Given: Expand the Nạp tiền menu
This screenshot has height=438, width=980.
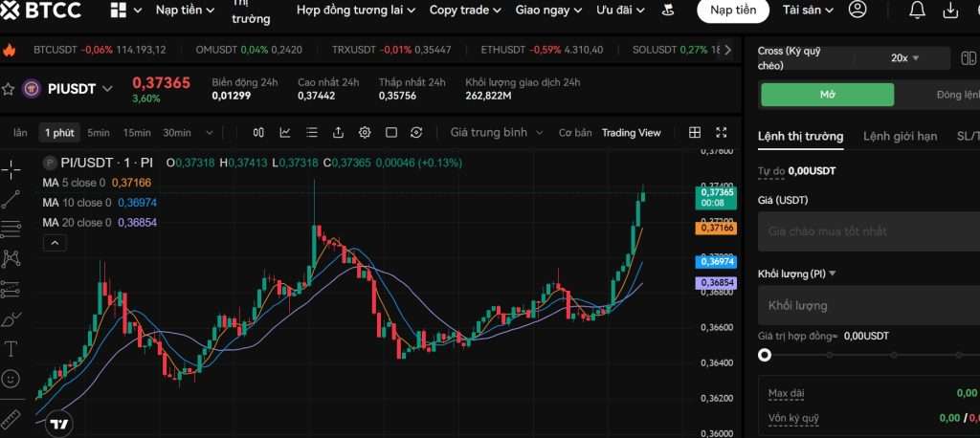Looking at the screenshot, I should (185, 10).
